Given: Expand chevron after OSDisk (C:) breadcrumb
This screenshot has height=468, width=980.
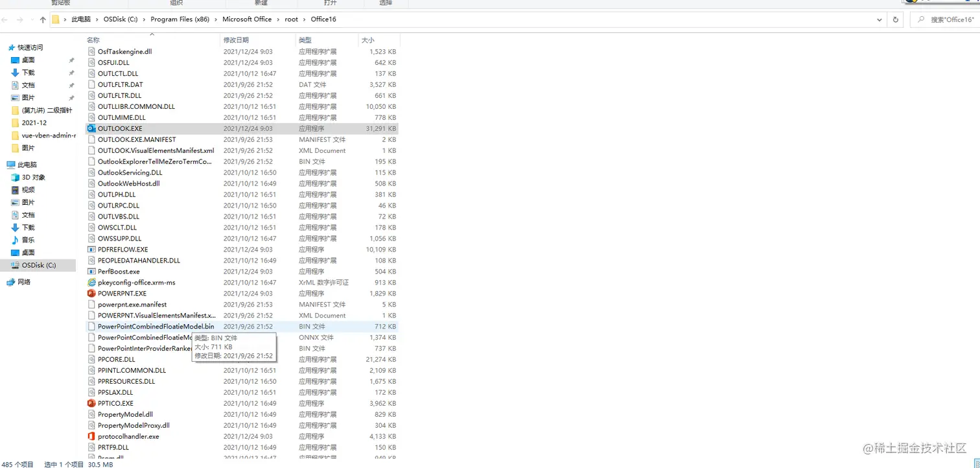Looking at the screenshot, I should [145, 19].
